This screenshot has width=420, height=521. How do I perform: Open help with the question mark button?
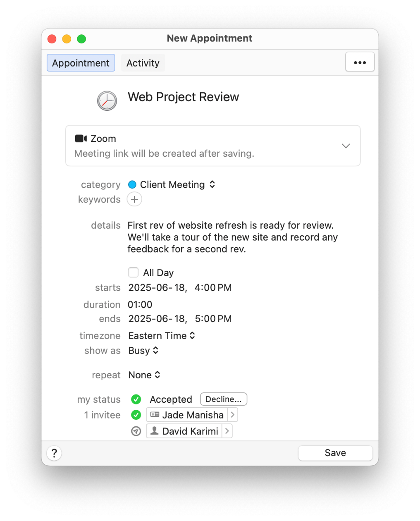tap(54, 453)
